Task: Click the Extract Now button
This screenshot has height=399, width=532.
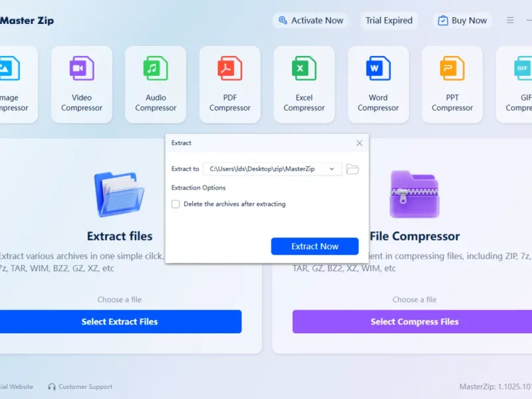Action: pyautogui.click(x=315, y=246)
